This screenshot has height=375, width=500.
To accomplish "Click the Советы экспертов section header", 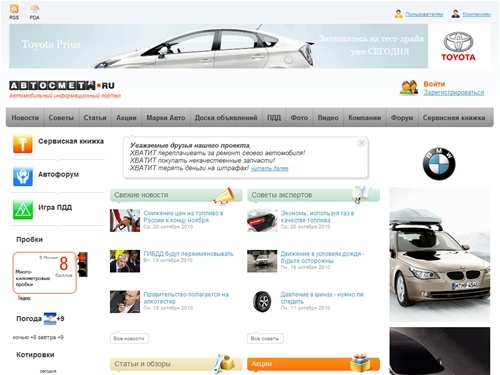I will [313, 195].
